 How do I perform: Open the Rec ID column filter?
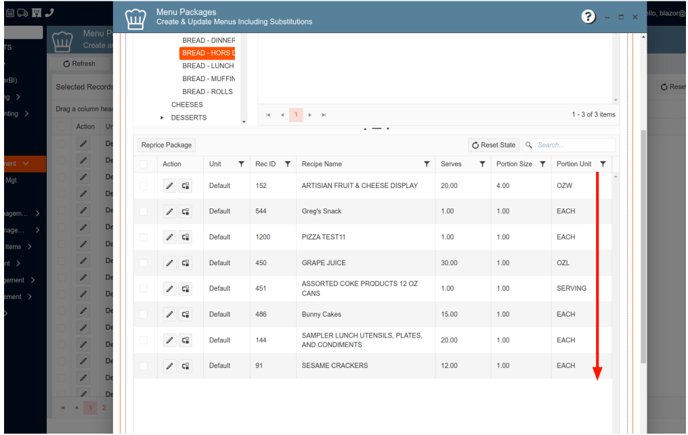click(288, 164)
